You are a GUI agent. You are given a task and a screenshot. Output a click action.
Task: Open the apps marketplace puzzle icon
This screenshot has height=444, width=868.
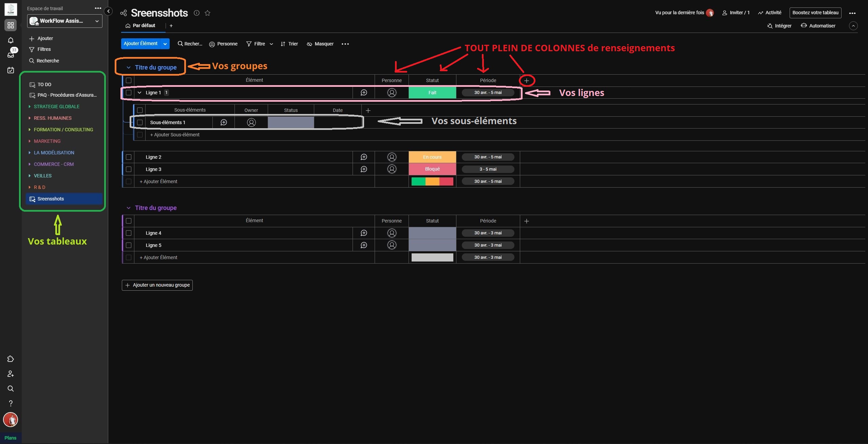[11, 359]
